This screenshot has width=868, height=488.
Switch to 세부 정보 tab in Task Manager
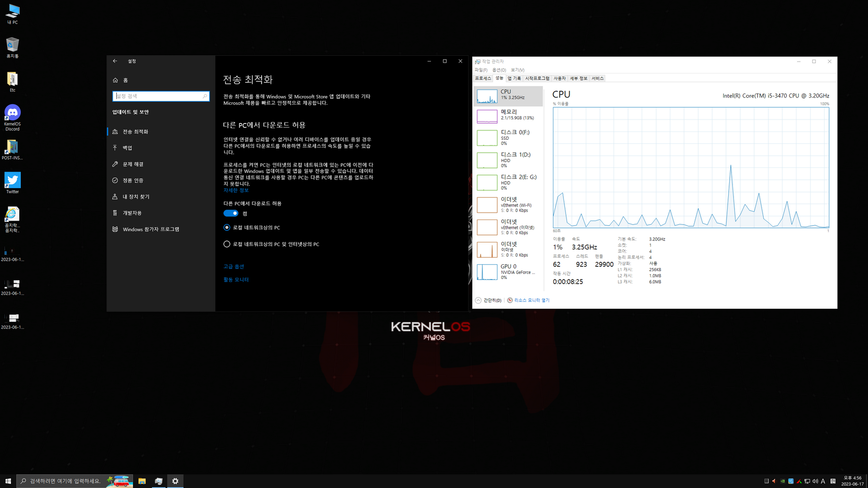click(x=578, y=78)
